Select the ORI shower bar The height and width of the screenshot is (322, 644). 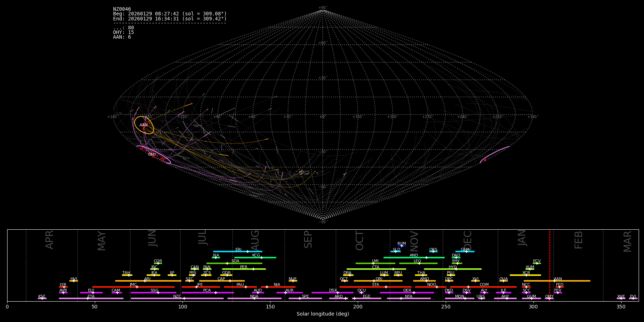378,281
